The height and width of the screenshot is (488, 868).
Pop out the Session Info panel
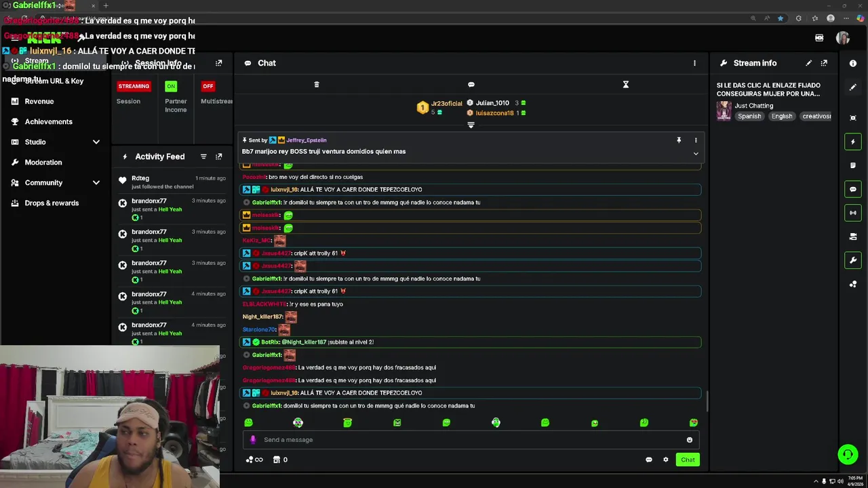coord(218,63)
